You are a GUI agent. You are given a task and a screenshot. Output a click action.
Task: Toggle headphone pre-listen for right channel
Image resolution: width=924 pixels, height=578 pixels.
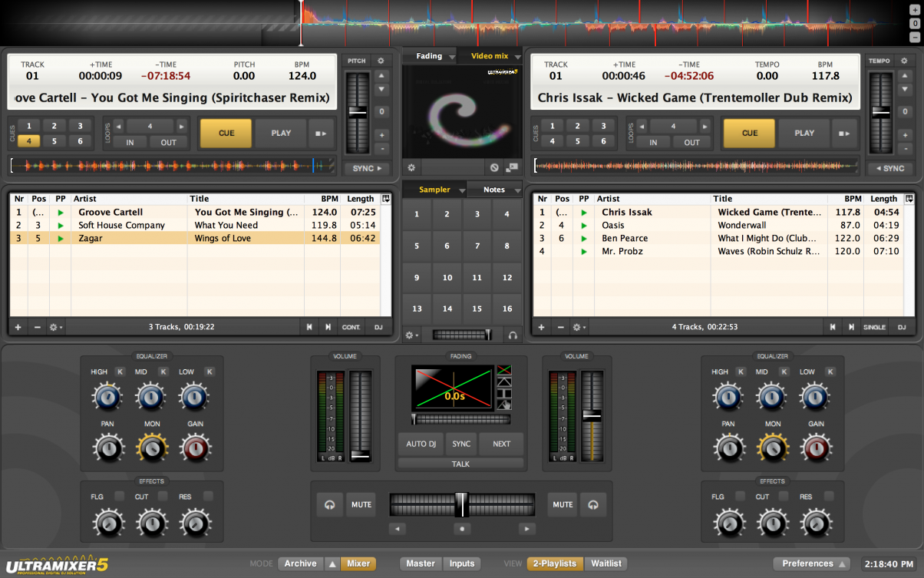pyautogui.click(x=593, y=504)
